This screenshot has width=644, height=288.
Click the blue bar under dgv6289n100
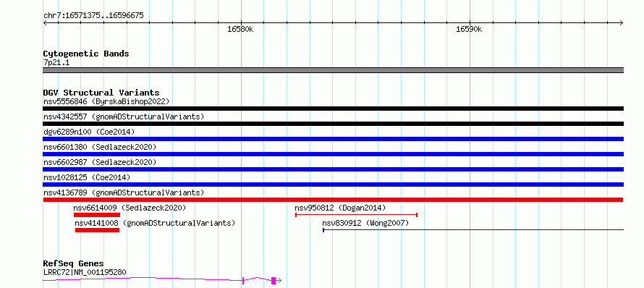coord(333,139)
